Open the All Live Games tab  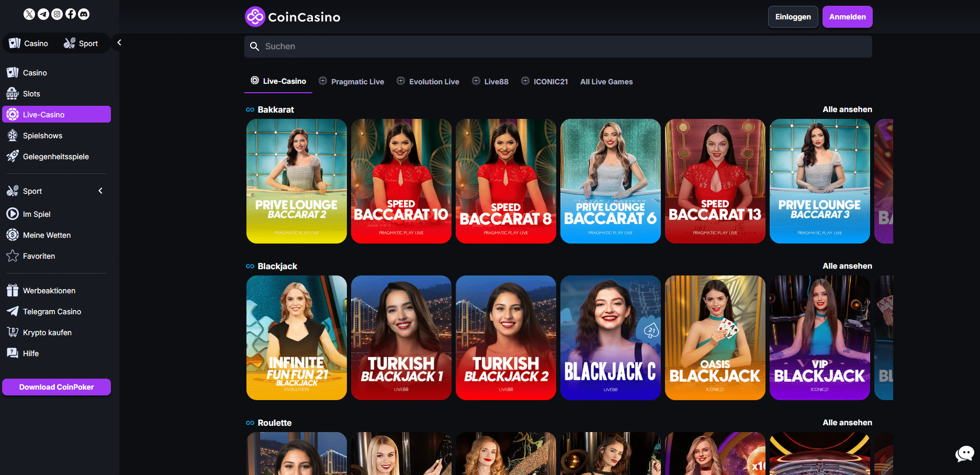pyautogui.click(x=606, y=82)
